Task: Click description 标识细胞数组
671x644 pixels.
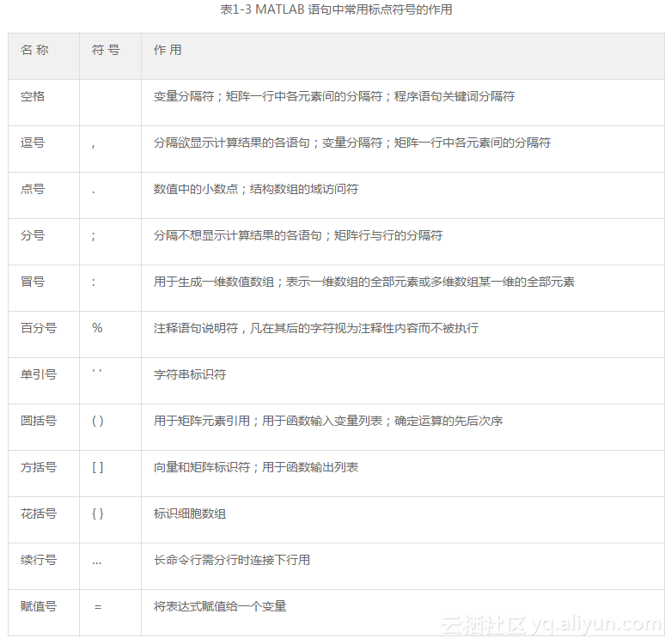Action: [x=190, y=513]
